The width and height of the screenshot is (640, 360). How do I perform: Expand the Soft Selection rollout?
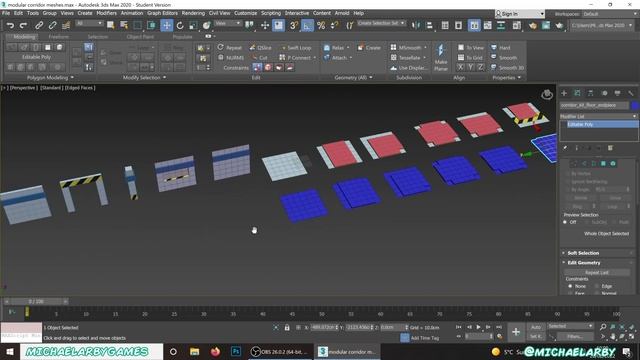click(582, 253)
